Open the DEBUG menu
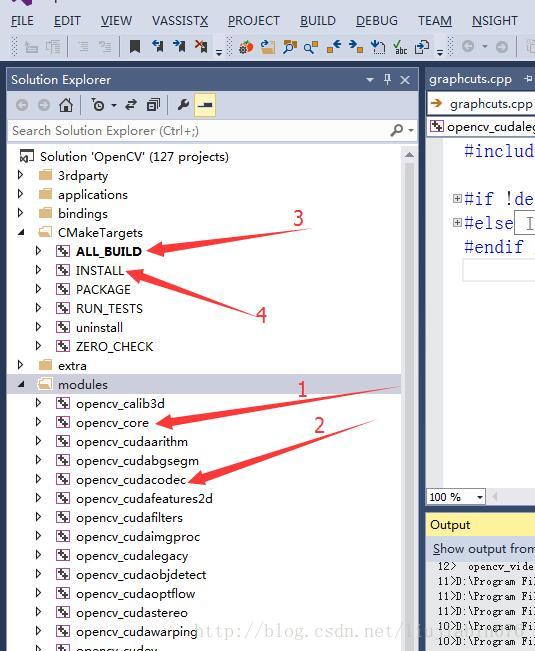Screen dimensions: 535x651 tap(377, 21)
